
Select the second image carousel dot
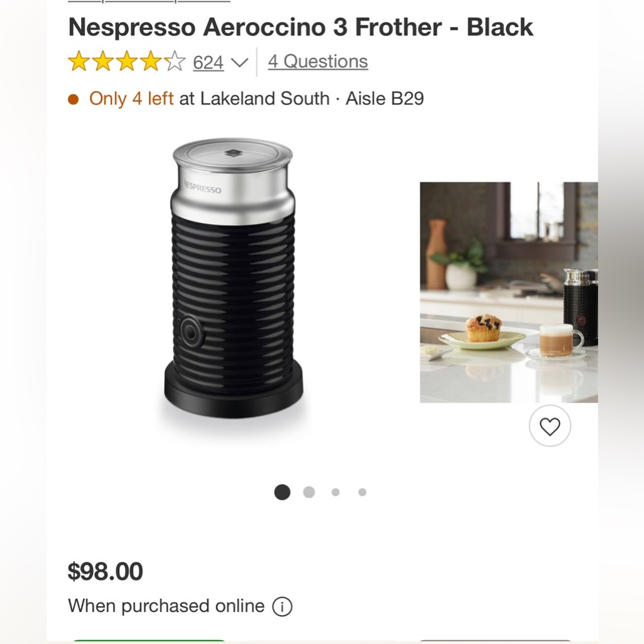[x=308, y=492]
